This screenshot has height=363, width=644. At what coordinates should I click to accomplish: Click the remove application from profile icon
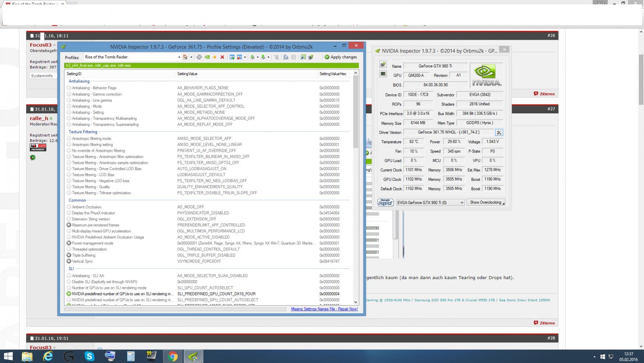click(x=239, y=57)
